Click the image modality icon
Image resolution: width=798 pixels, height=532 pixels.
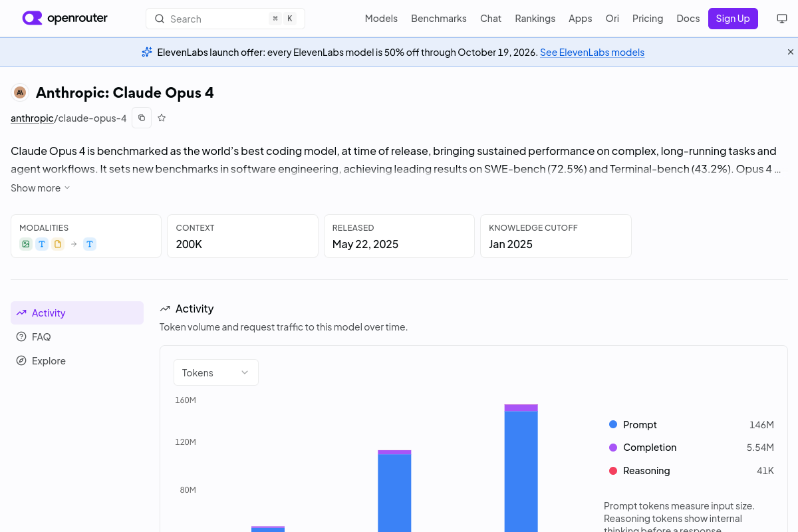coord(26,244)
